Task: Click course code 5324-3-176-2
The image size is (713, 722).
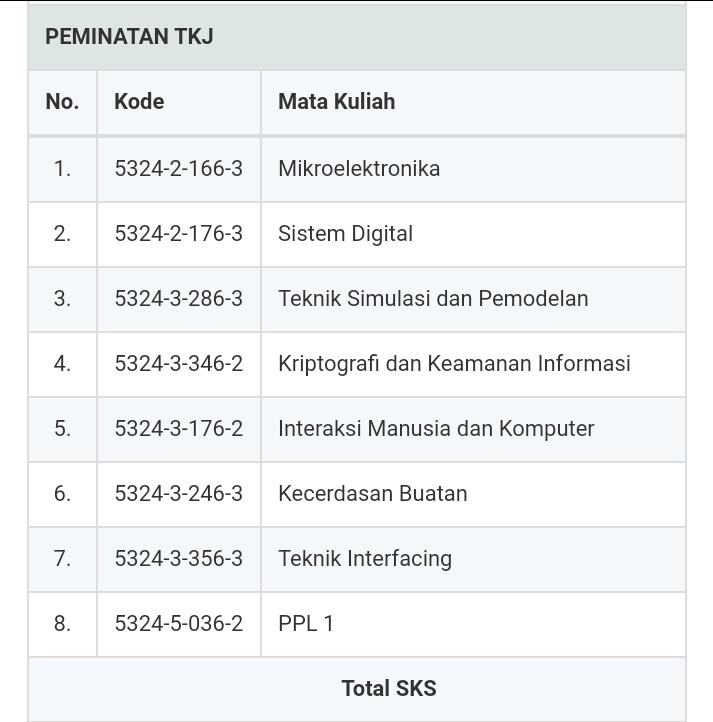Action: 178,428
